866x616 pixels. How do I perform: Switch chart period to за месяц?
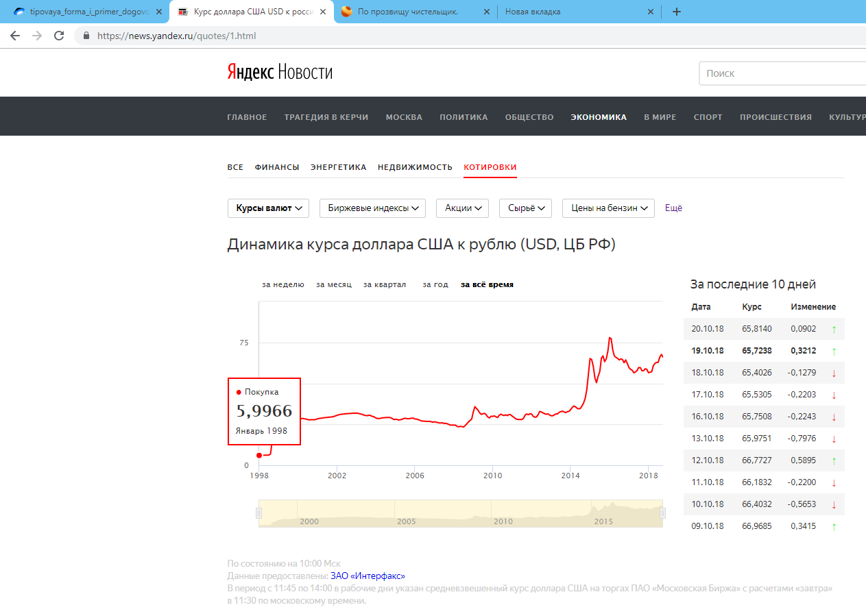tap(334, 284)
